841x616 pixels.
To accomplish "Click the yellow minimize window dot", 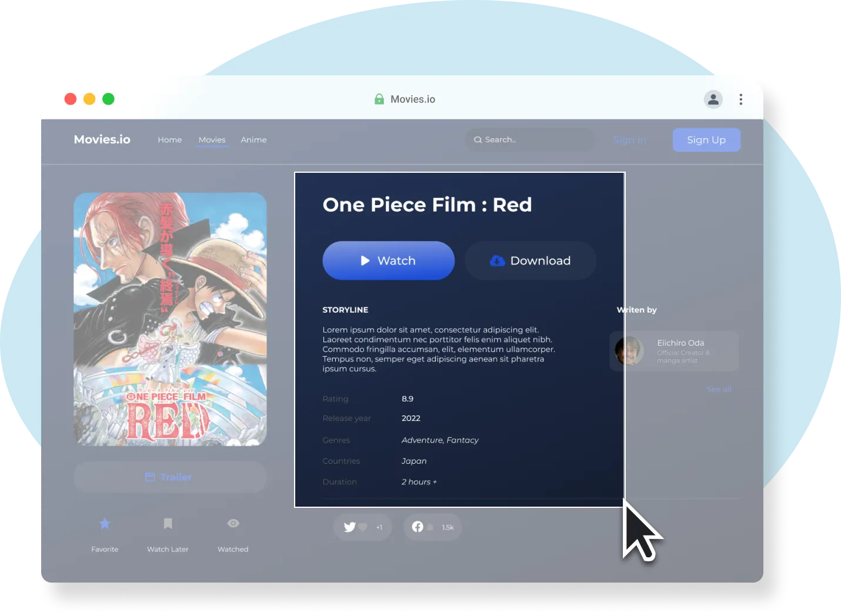I will click(89, 99).
